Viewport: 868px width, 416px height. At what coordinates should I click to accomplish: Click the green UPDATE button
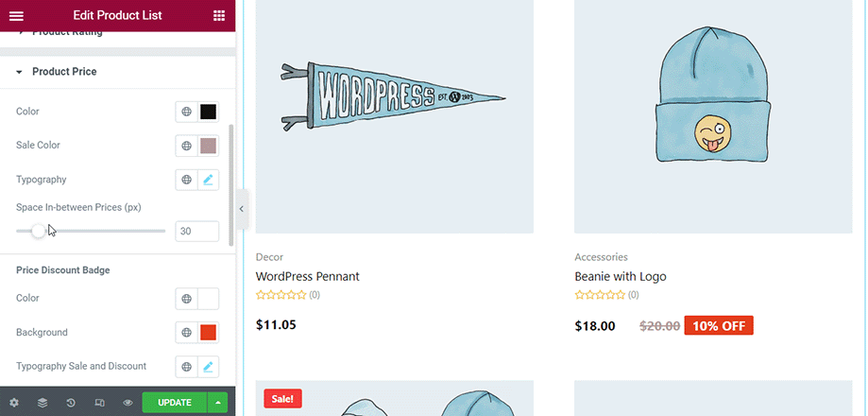tap(175, 403)
